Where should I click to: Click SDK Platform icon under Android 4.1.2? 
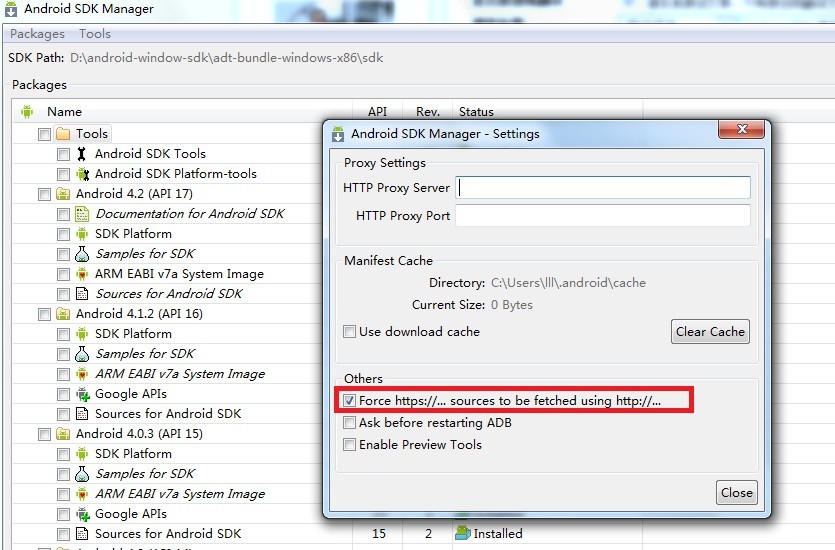point(81,334)
